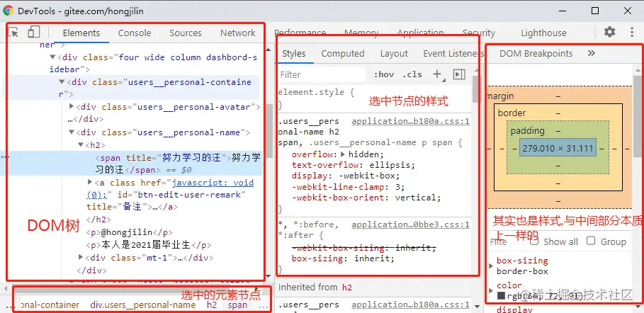Activate the inspect element picker icon
Screen dimensions: 644x313
coord(13,33)
